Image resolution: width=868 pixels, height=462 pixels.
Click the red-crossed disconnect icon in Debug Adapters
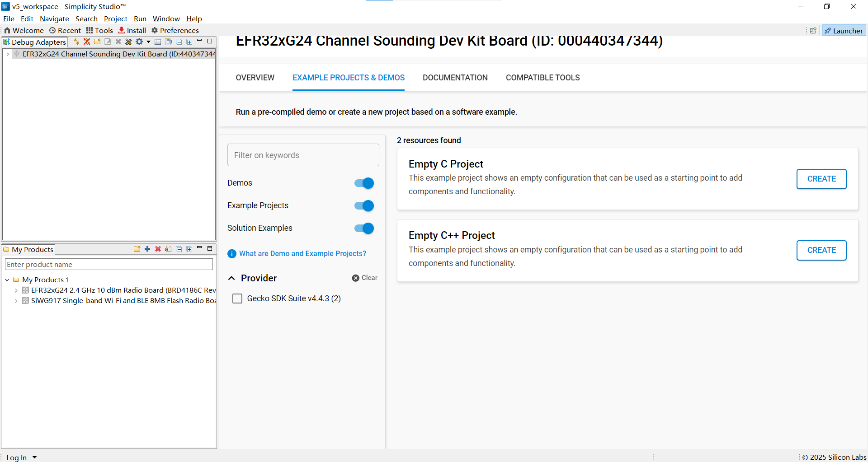tap(87, 42)
